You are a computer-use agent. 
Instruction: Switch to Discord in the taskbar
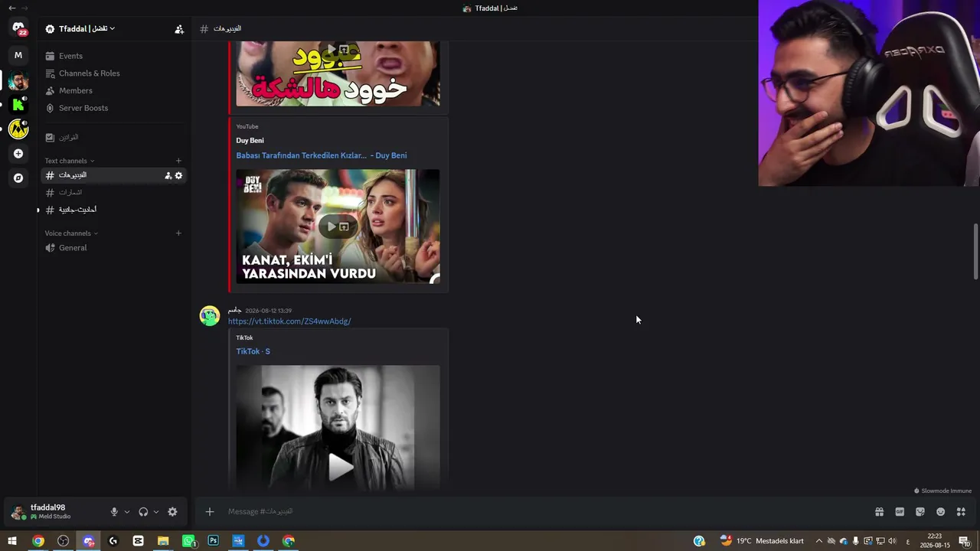click(88, 541)
